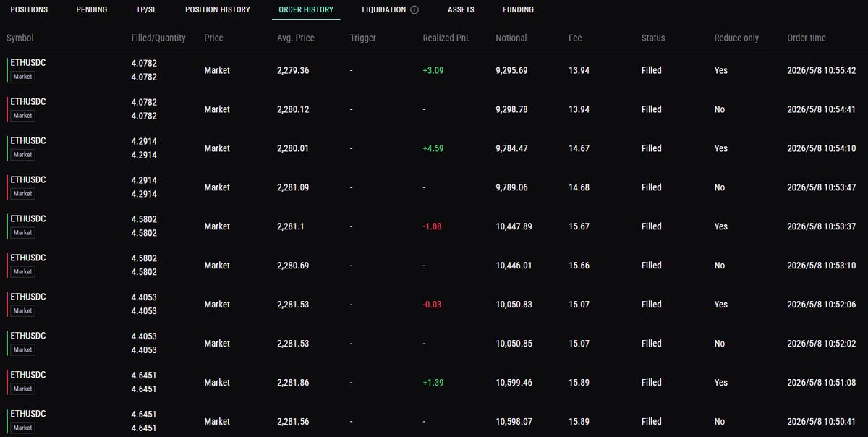Select ETHUSDC symbol in the 10:54:41 order
Viewport: 868px width, 437px height.
28,102
